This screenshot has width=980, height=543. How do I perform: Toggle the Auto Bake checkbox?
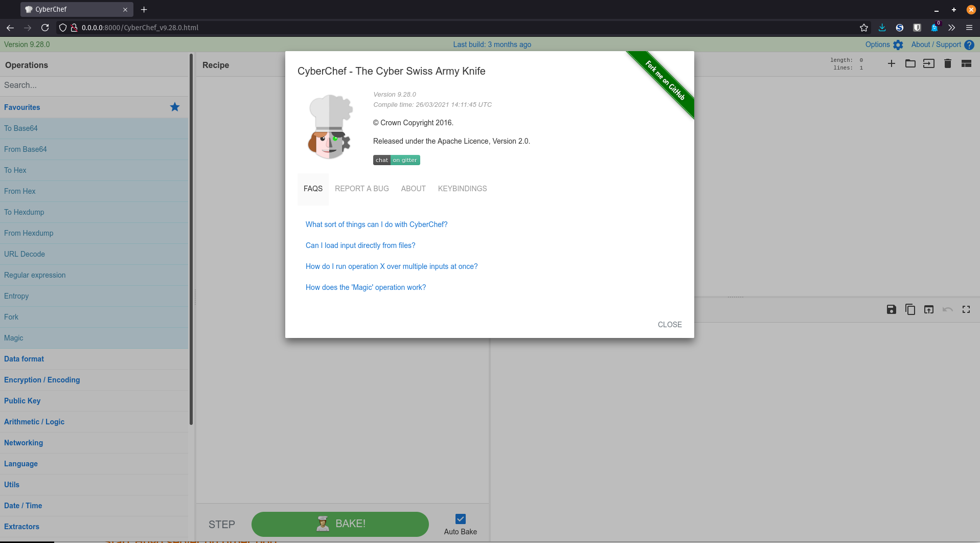click(x=460, y=519)
